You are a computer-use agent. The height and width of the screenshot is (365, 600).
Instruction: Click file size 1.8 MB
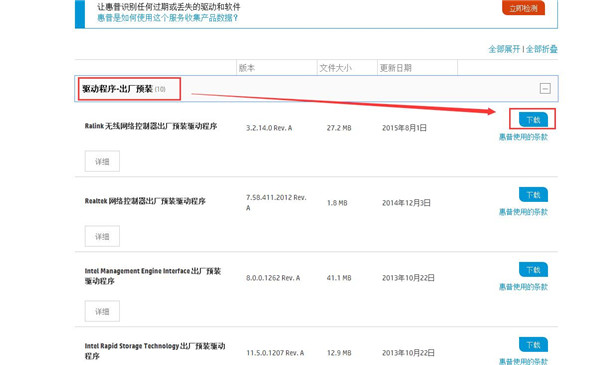click(337, 203)
